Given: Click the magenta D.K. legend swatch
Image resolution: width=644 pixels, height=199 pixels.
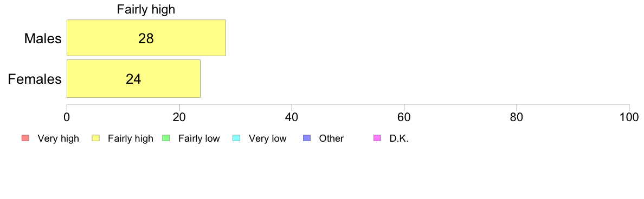Looking at the screenshot, I should (x=377, y=138).
